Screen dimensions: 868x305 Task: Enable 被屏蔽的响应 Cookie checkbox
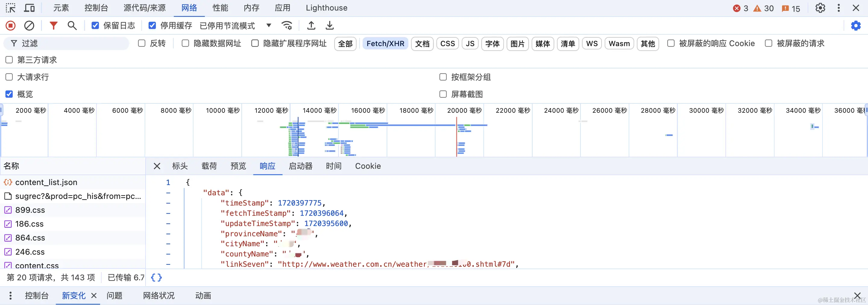pyautogui.click(x=671, y=43)
